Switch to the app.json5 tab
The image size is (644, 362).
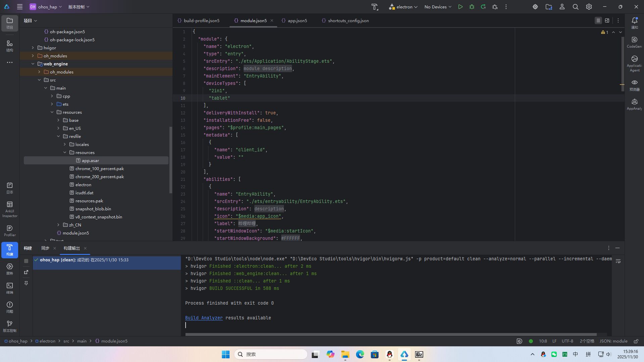click(x=297, y=20)
